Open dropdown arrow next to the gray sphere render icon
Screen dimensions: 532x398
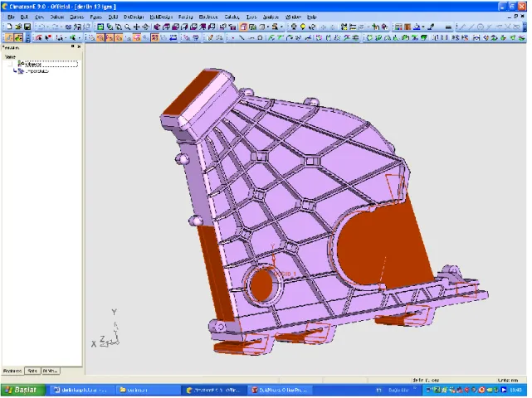(268, 27)
